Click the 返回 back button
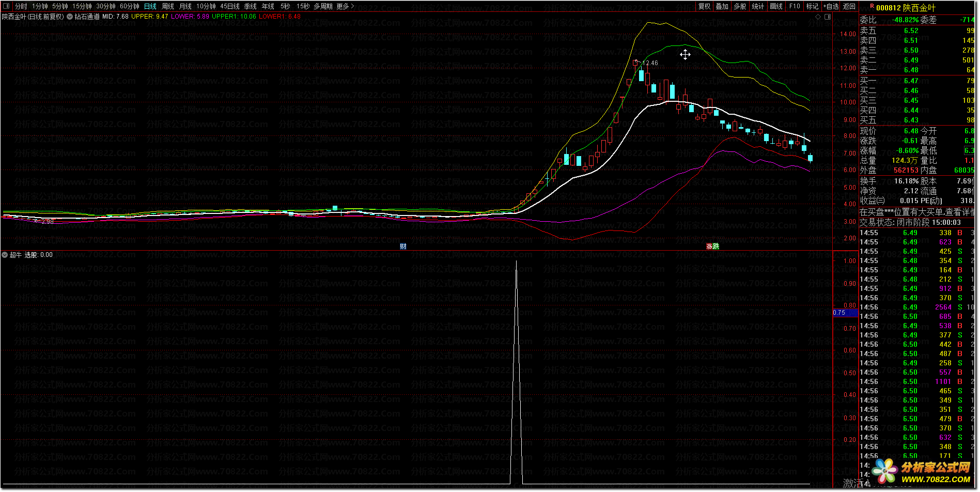The image size is (980, 492). pyautogui.click(x=849, y=6)
